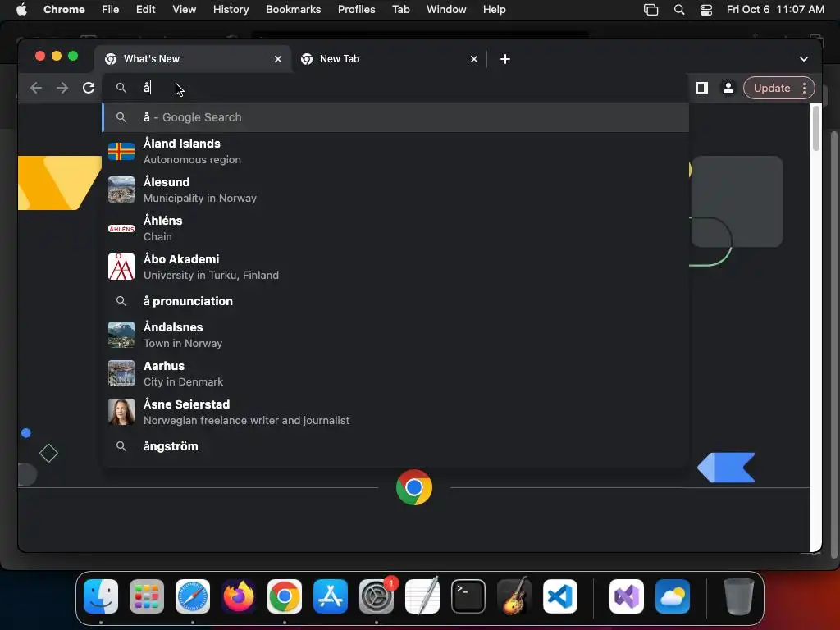Switch to the What's New tab
The image size is (840, 630).
192,59
